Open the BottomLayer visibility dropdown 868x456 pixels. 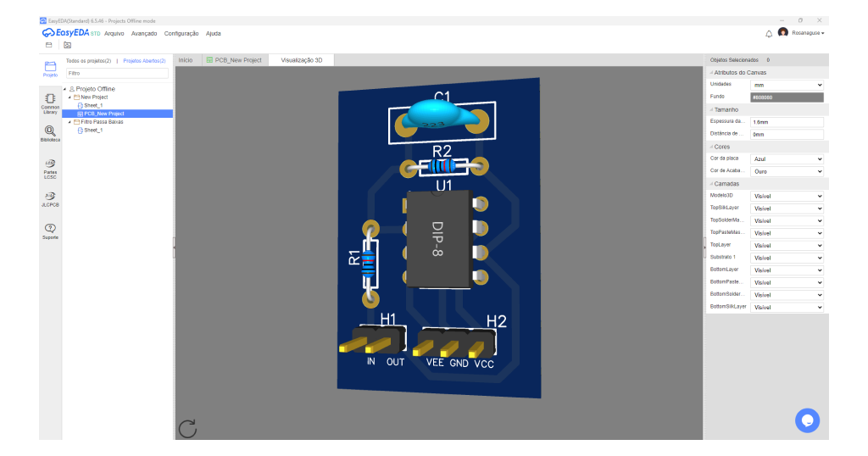pyautogui.click(x=787, y=270)
